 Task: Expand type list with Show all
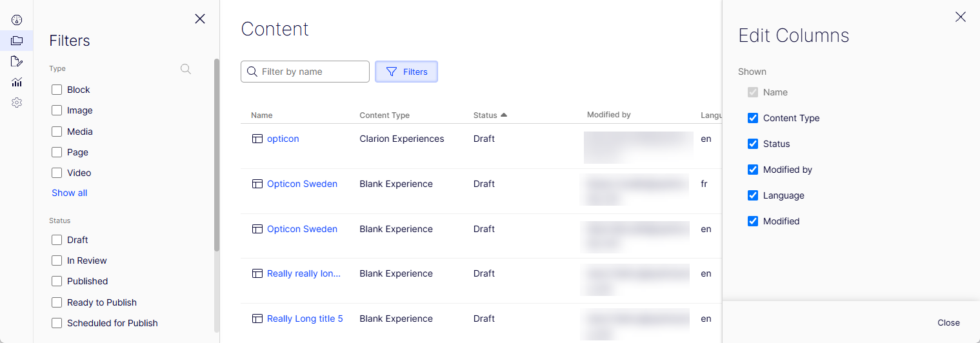(69, 193)
